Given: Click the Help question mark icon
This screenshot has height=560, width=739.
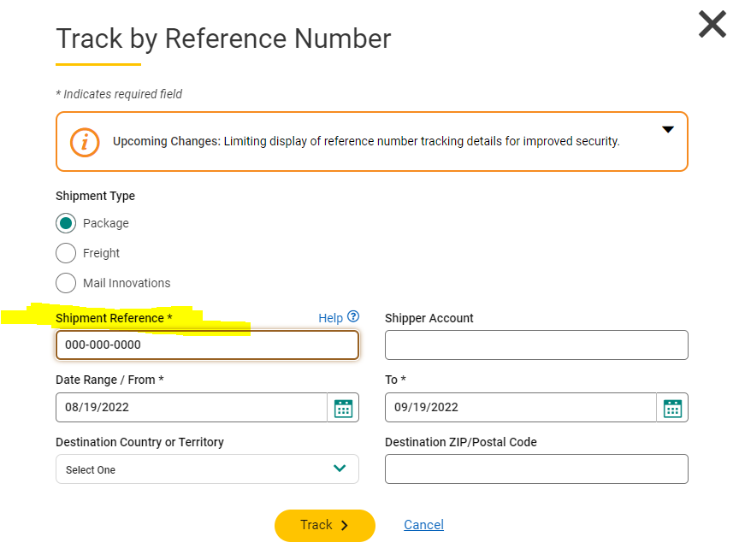Looking at the screenshot, I should 353,317.
